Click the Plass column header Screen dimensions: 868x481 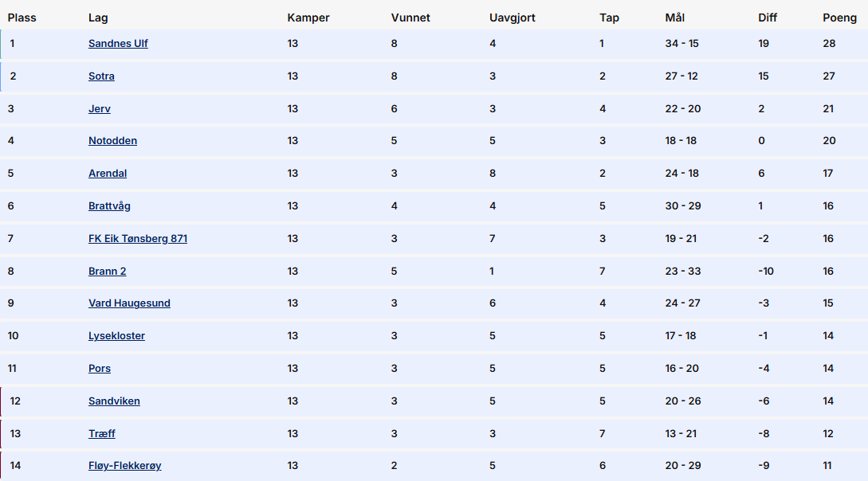pyautogui.click(x=22, y=18)
